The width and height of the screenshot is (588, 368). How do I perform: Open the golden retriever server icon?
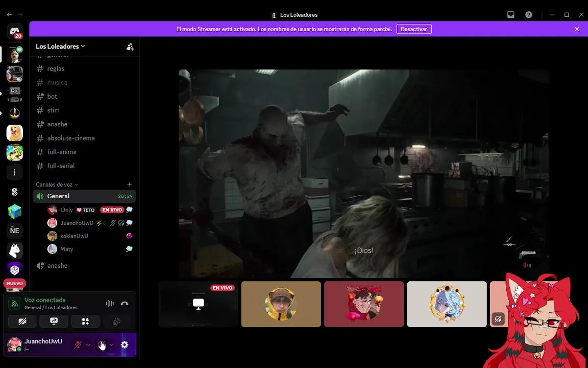(x=15, y=133)
